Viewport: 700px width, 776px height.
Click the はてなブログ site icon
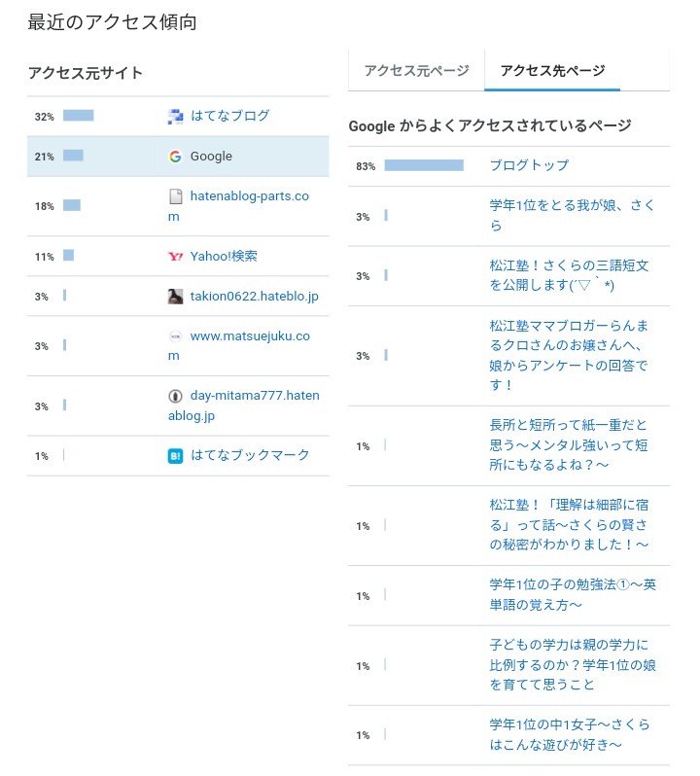[x=175, y=117]
